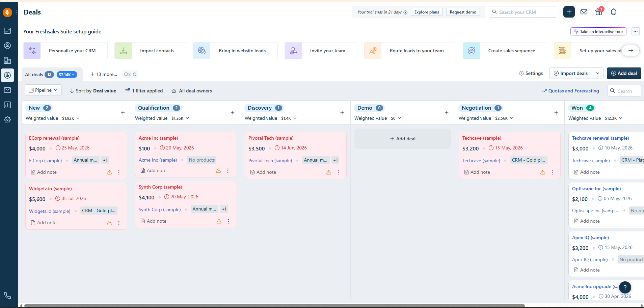Open the Bring in website leads card
Screen dimensions: 644x308
click(235, 51)
